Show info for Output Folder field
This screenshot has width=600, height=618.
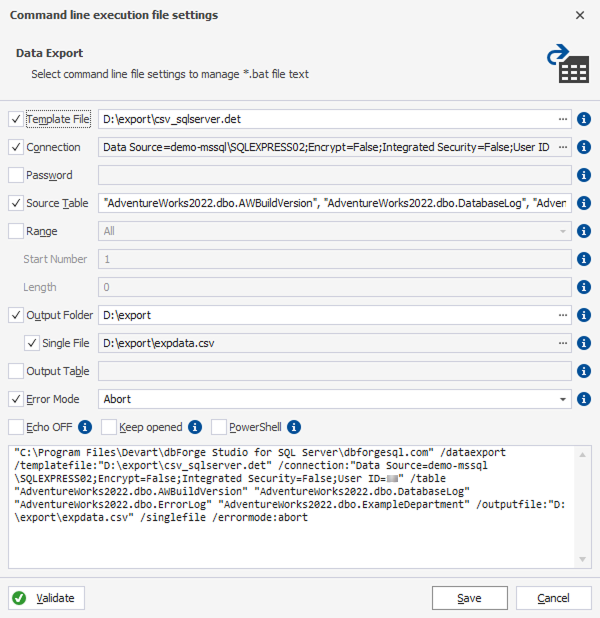tap(583, 315)
